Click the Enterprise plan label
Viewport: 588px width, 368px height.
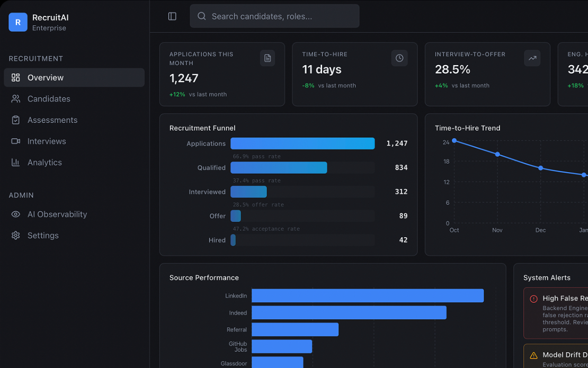49,28
